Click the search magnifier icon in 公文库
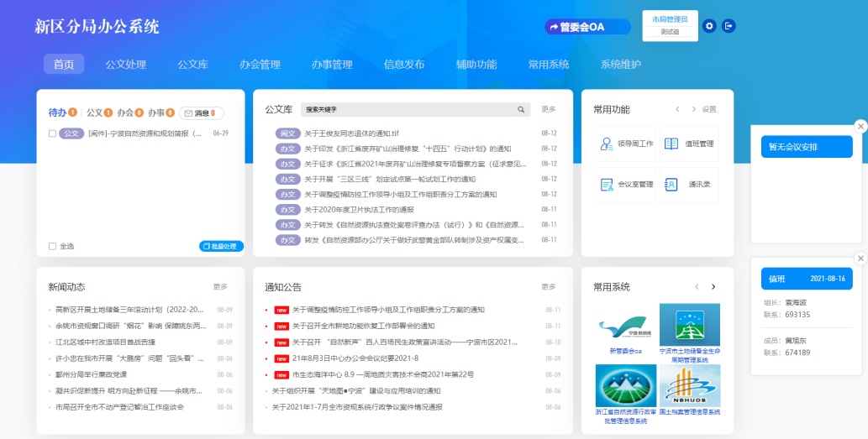This screenshot has height=439, width=868. pos(521,109)
